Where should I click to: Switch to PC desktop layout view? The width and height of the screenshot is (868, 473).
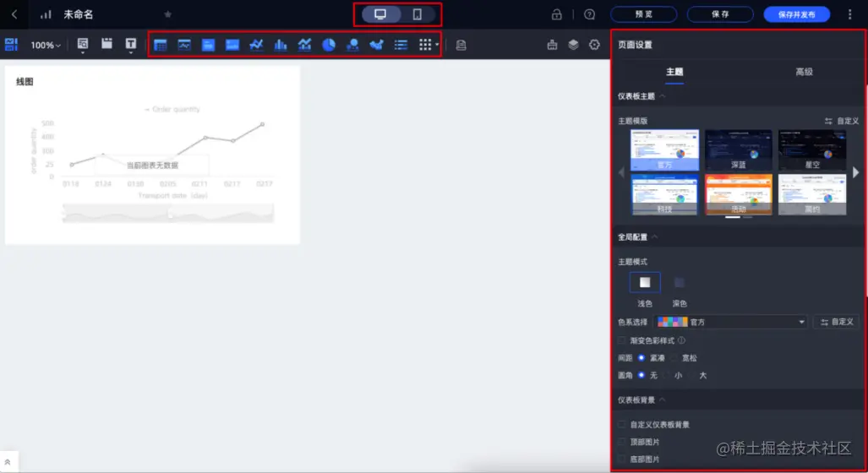(x=380, y=14)
